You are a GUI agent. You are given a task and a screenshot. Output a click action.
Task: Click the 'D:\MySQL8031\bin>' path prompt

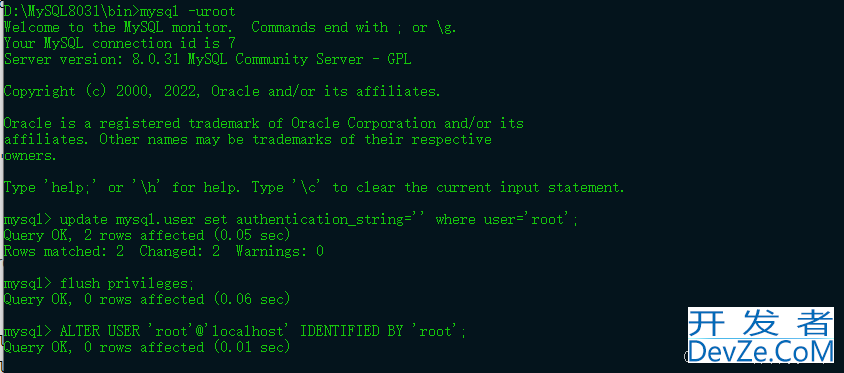[x=71, y=11]
